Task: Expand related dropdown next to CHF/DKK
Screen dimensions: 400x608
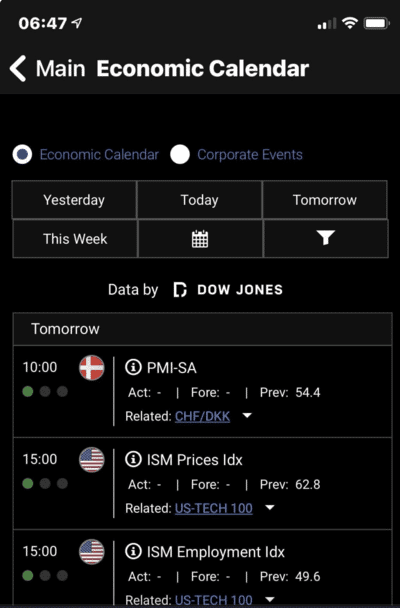Action: coord(247,416)
